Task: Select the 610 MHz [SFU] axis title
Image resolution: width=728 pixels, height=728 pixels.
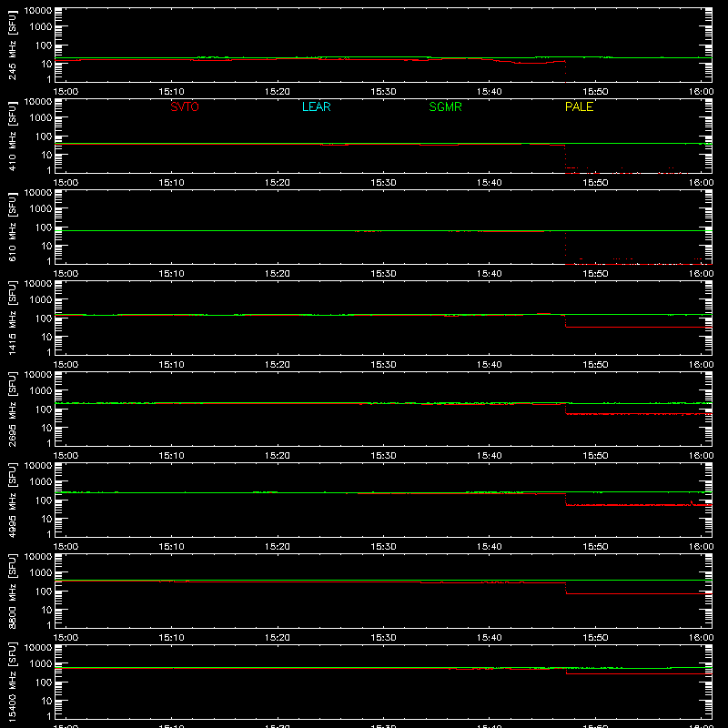Action: (13, 227)
